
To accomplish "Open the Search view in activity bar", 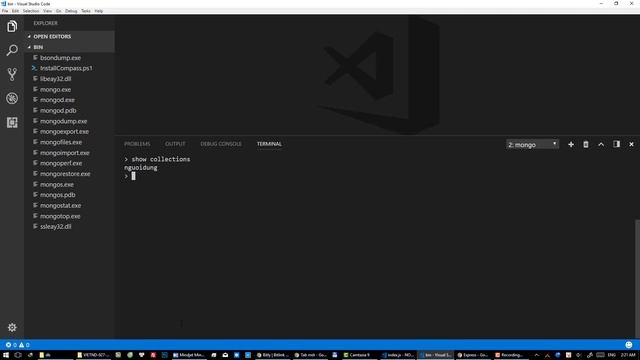I will tap(12, 50).
